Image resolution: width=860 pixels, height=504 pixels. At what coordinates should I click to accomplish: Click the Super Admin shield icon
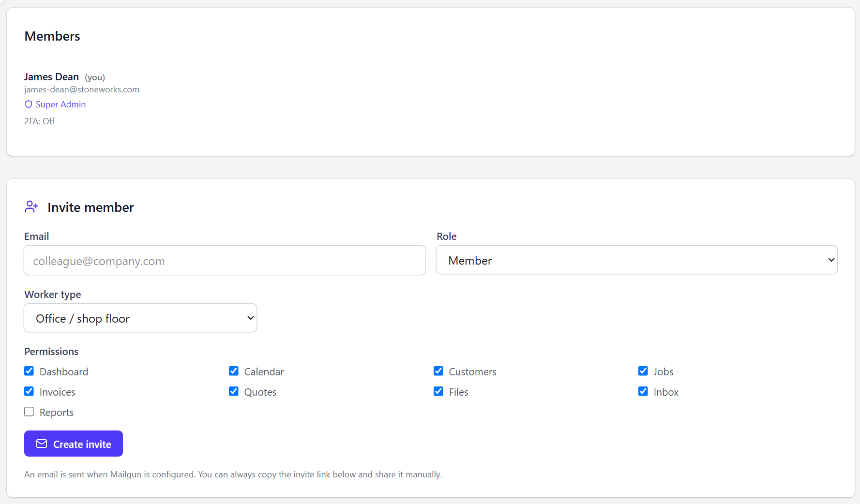click(x=29, y=104)
